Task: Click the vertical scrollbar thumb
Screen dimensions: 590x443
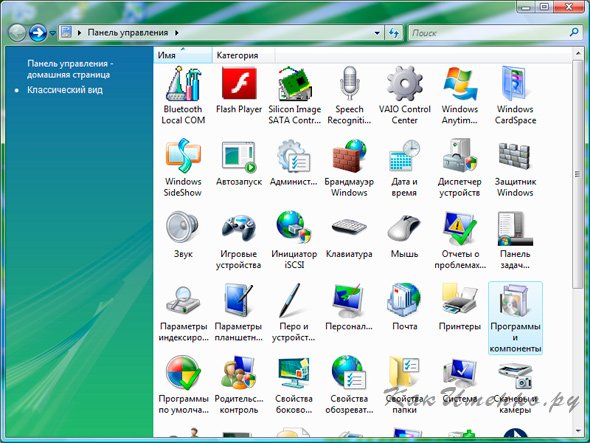Action: point(578,174)
